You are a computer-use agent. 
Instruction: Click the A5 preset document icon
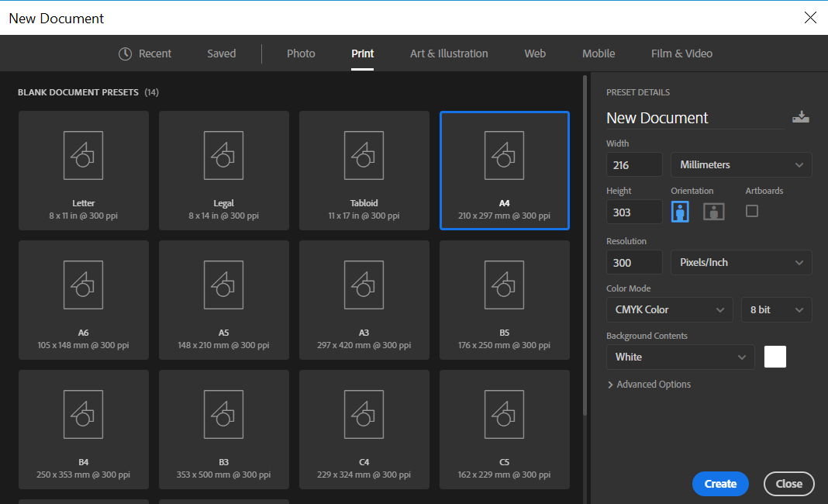pyautogui.click(x=224, y=285)
